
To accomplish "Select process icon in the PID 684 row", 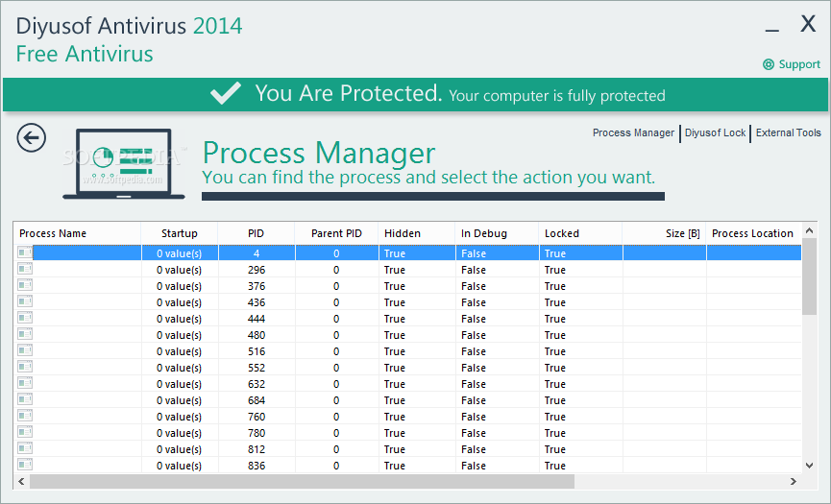I will coord(25,400).
